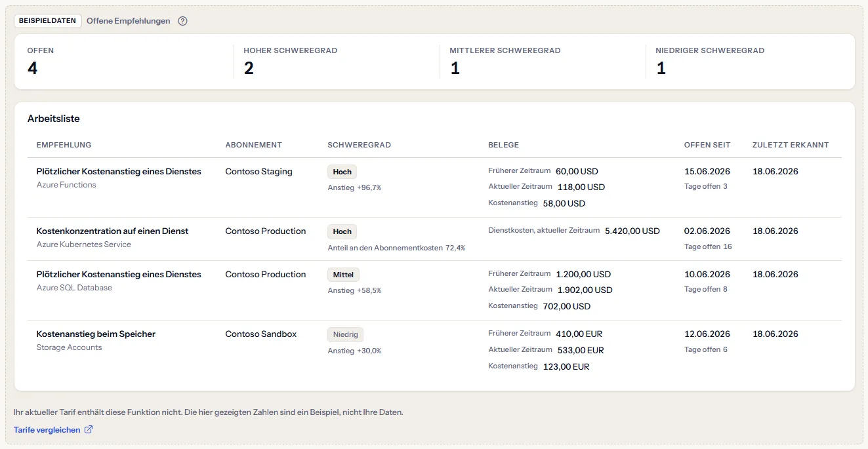This screenshot has width=868, height=449.
Task: Click the ABONNEMENT column header
Action: 254,145
